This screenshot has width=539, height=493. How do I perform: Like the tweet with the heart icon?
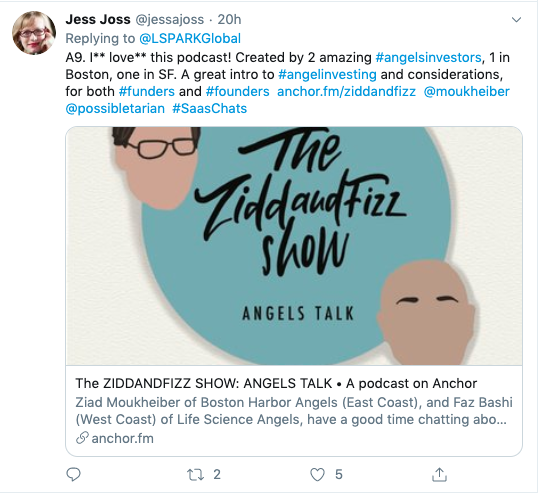[x=317, y=475]
